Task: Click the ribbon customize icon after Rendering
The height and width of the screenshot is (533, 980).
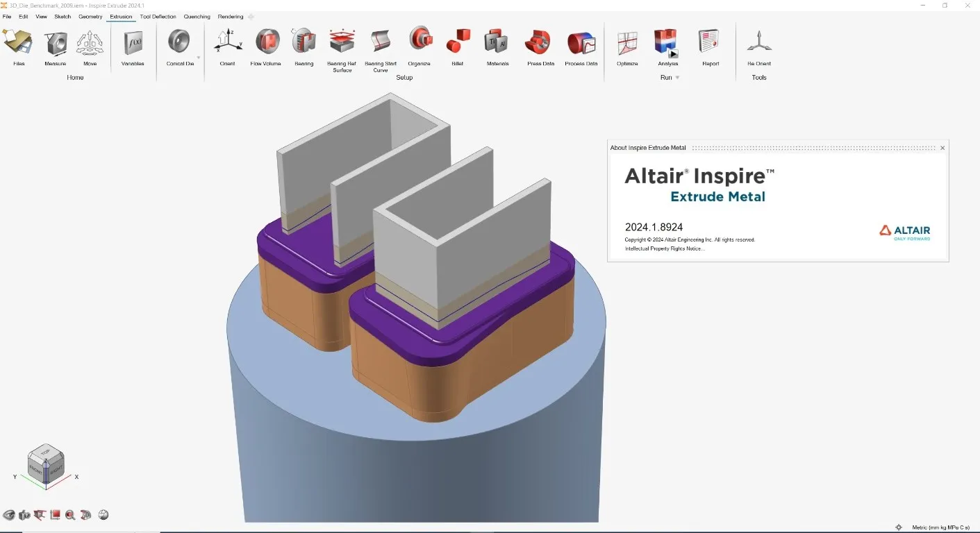Action: 251,17
